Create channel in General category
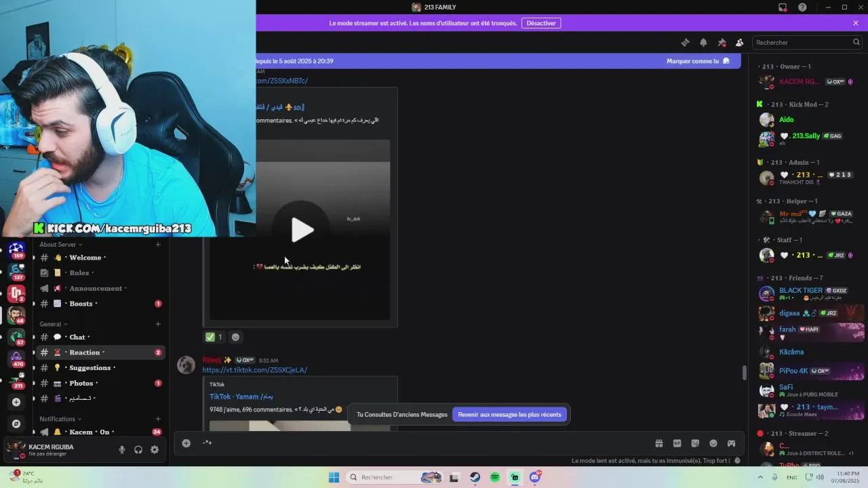The height and width of the screenshot is (488, 868). (158, 324)
